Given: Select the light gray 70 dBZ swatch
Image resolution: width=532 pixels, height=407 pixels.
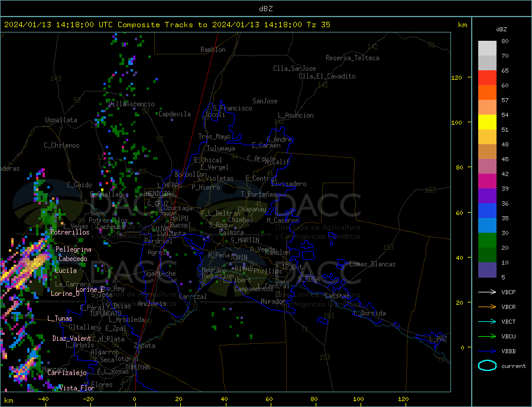Looking at the screenshot, I should (x=487, y=48).
